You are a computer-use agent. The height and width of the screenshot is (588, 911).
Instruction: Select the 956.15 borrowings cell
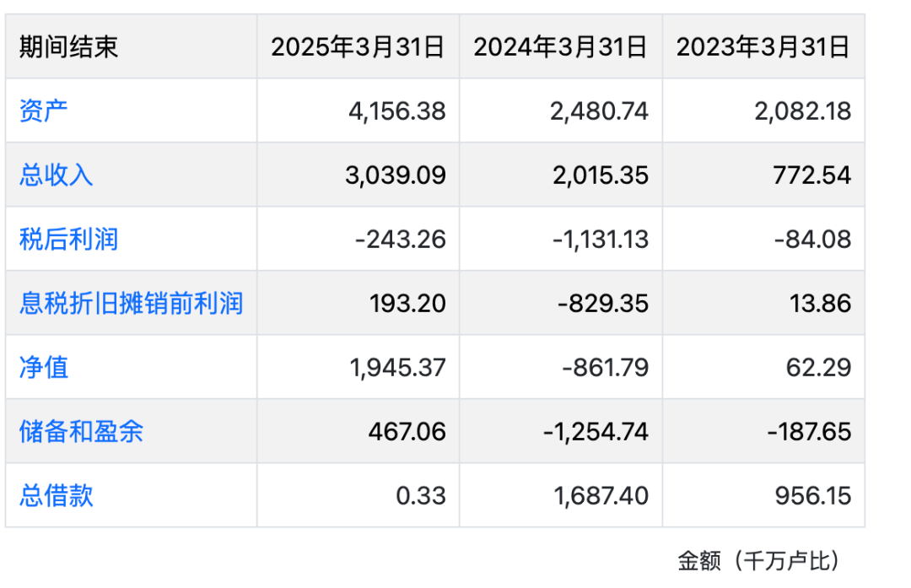(x=812, y=495)
